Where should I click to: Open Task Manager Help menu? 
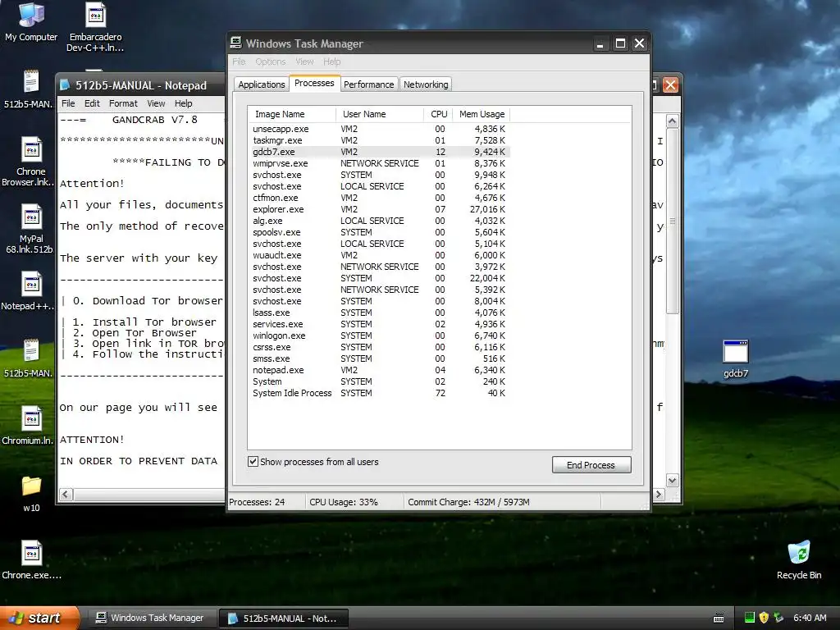[332, 62]
